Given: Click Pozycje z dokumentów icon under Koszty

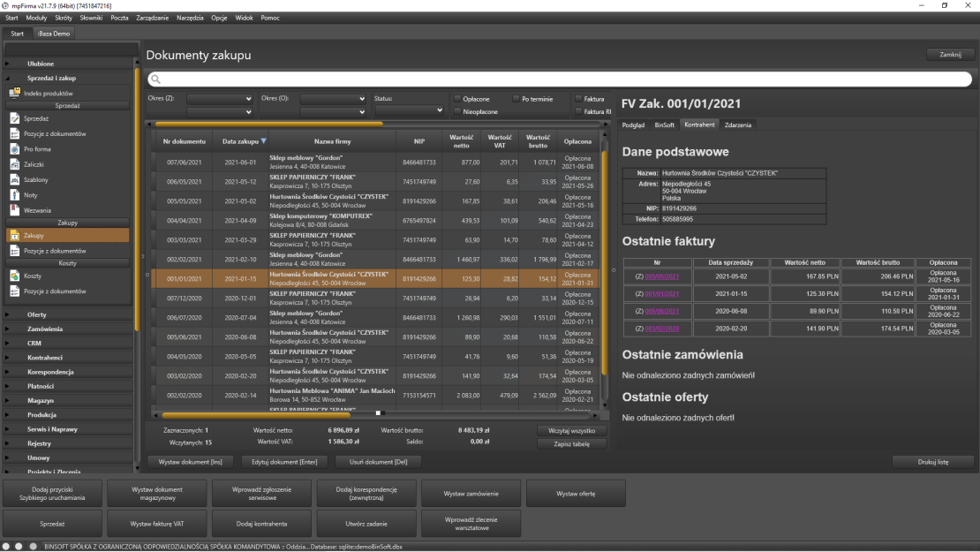Looking at the screenshot, I should (x=14, y=291).
